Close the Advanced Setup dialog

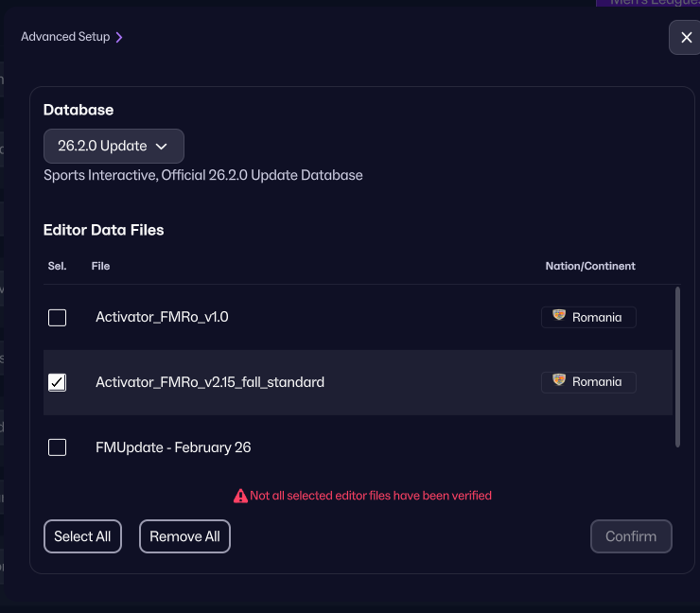coord(683,37)
